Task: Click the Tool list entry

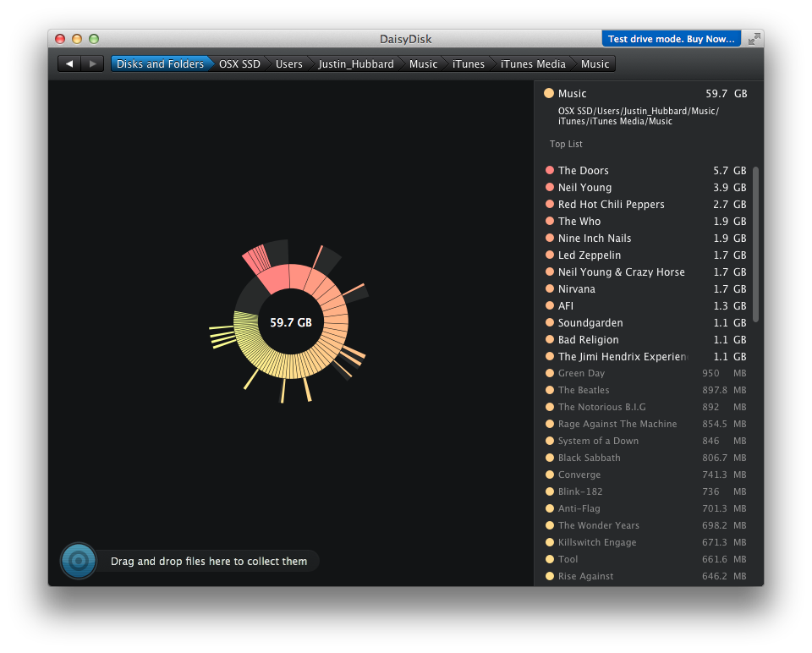Action: click(645, 559)
